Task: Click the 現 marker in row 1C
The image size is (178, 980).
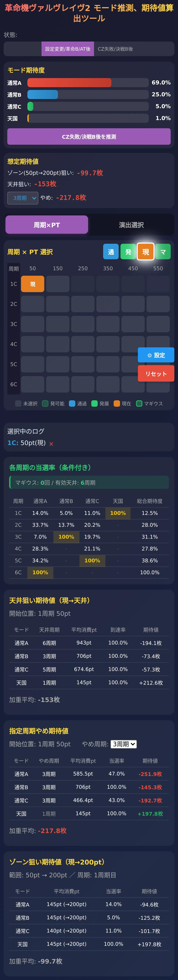Action: [x=33, y=284]
